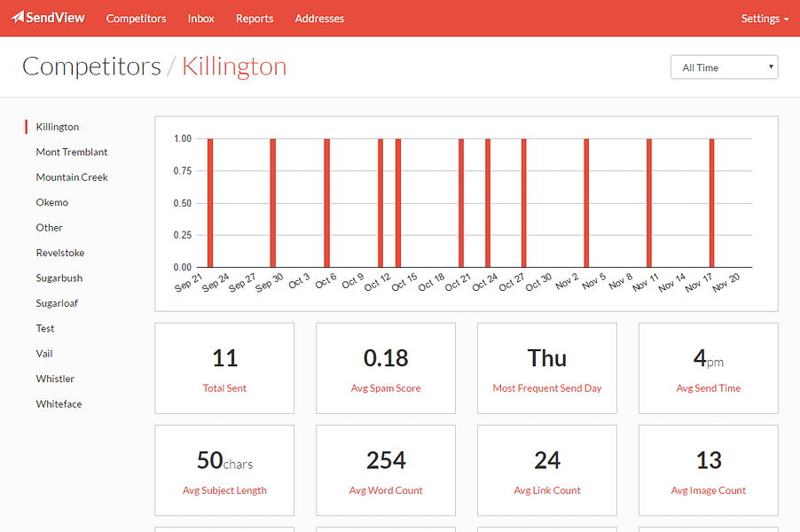Click the Nov 20 x-axis label

point(726,282)
